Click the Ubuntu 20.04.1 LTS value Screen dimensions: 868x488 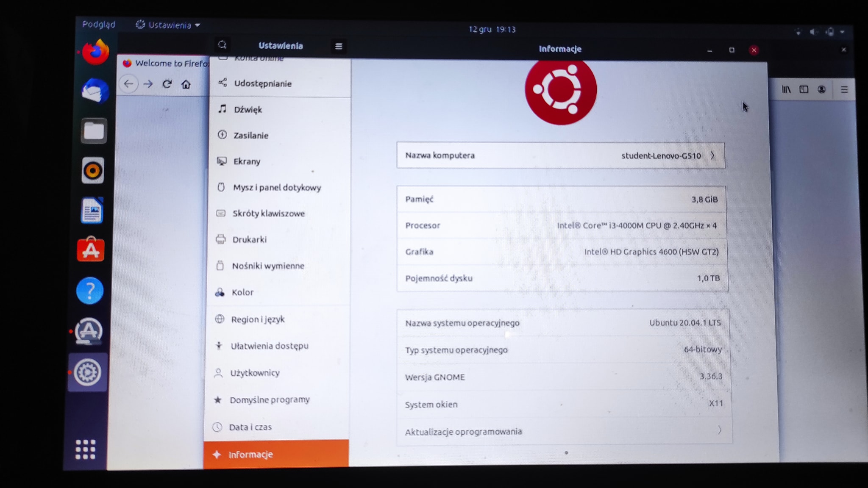(x=685, y=322)
